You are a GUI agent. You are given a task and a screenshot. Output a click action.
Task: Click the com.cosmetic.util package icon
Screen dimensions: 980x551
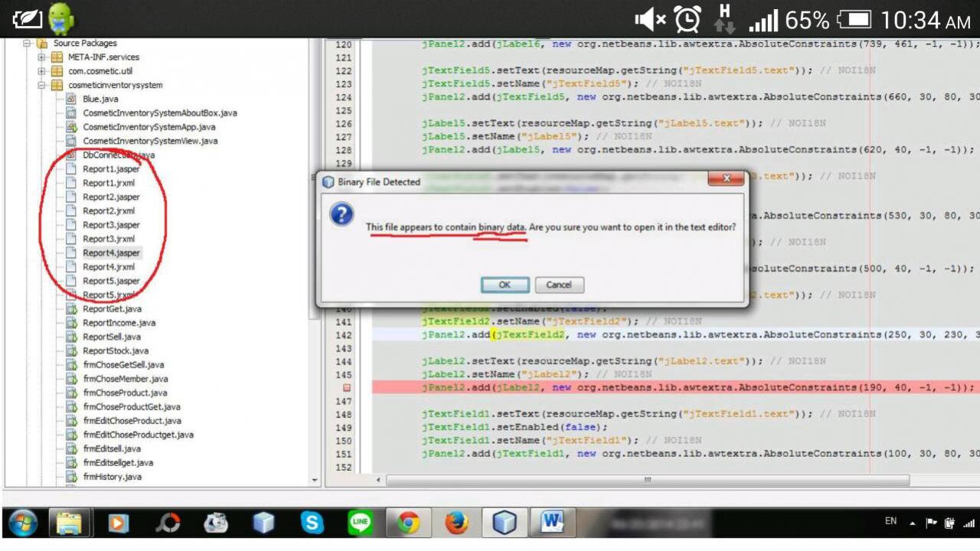click(x=57, y=71)
